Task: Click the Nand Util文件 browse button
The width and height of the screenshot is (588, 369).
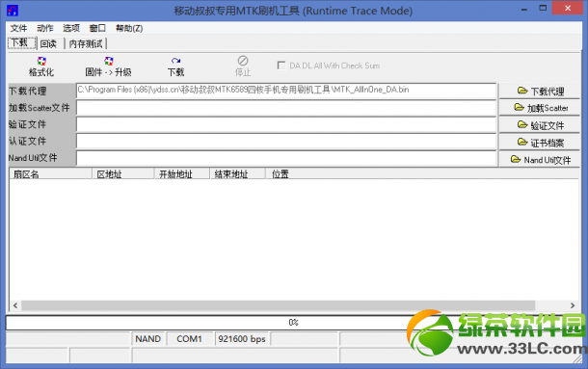Action: pos(539,160)
